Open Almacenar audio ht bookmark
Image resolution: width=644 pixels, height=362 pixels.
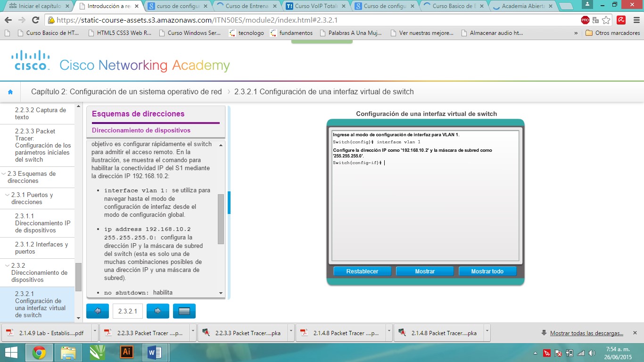(x=492, y=33)
